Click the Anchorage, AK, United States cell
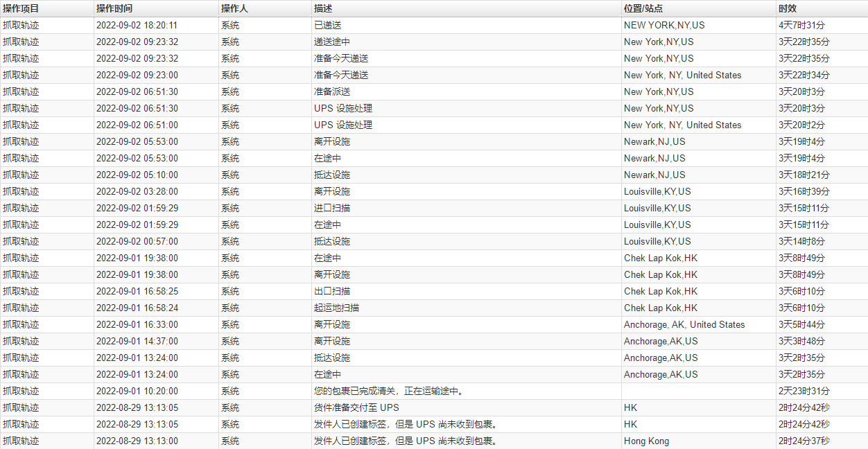Screen dimensions: 868x449 pyautogui.click(x=684, y=324)
